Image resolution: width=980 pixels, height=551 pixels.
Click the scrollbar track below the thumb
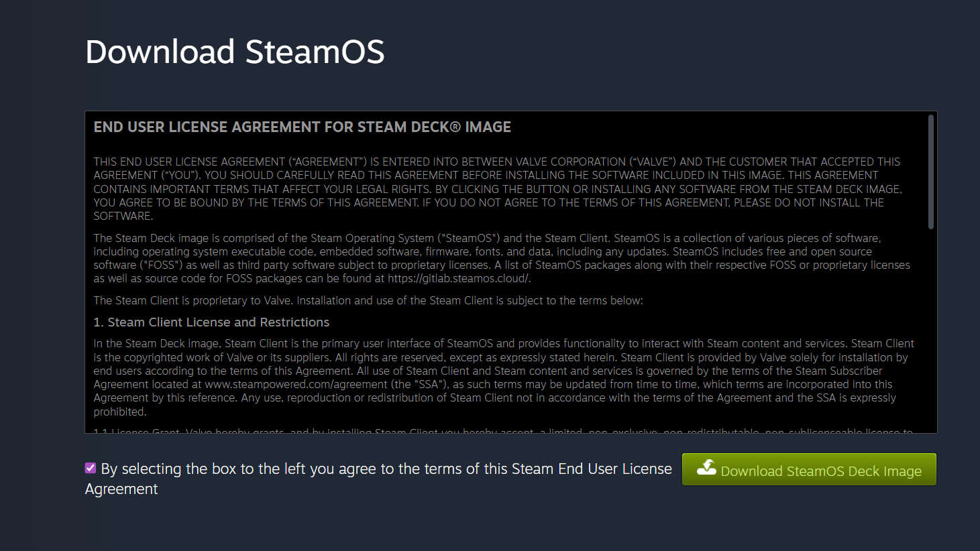click(x=930, y=335)
